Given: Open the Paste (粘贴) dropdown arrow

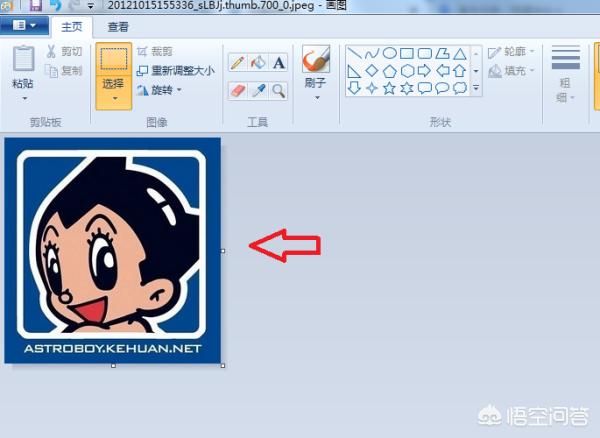Looking at the screenshot, I should 24,99.
